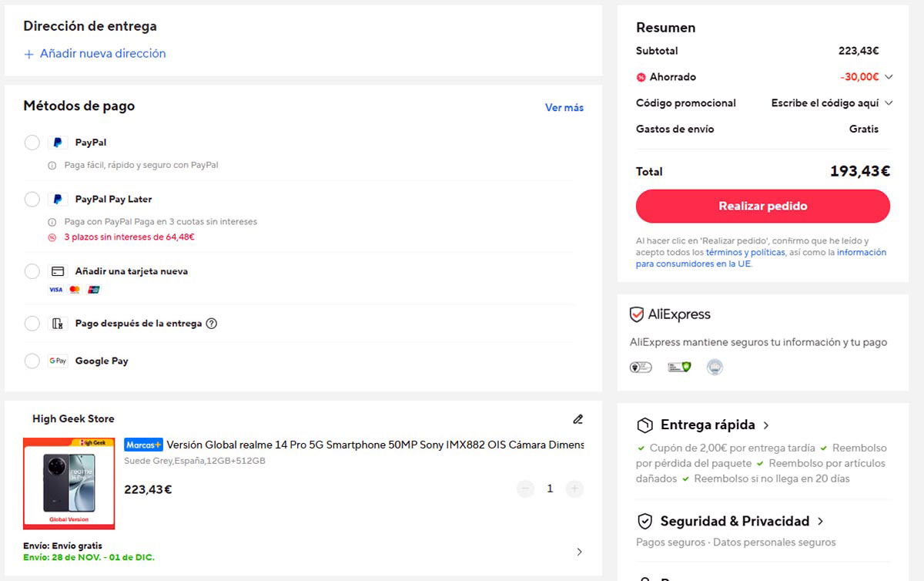Click the Visa card icon
The height and width of the screenshot is (581, 924).
55,289
